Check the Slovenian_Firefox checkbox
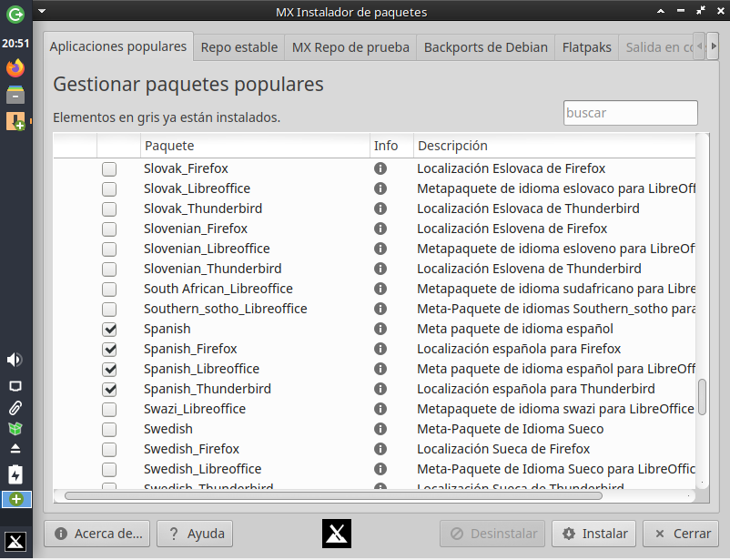Image resolution: width=730 pixels, height=560 pixels. pos(109,229)
